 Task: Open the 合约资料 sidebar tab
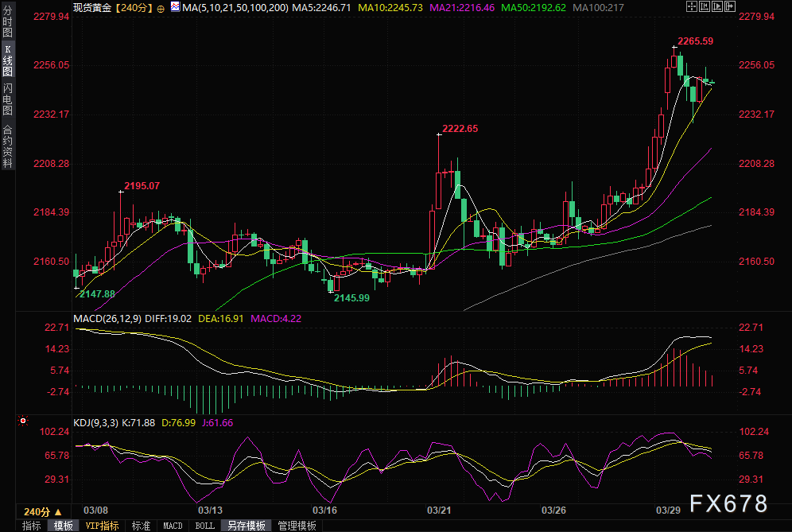click(7, 146)
